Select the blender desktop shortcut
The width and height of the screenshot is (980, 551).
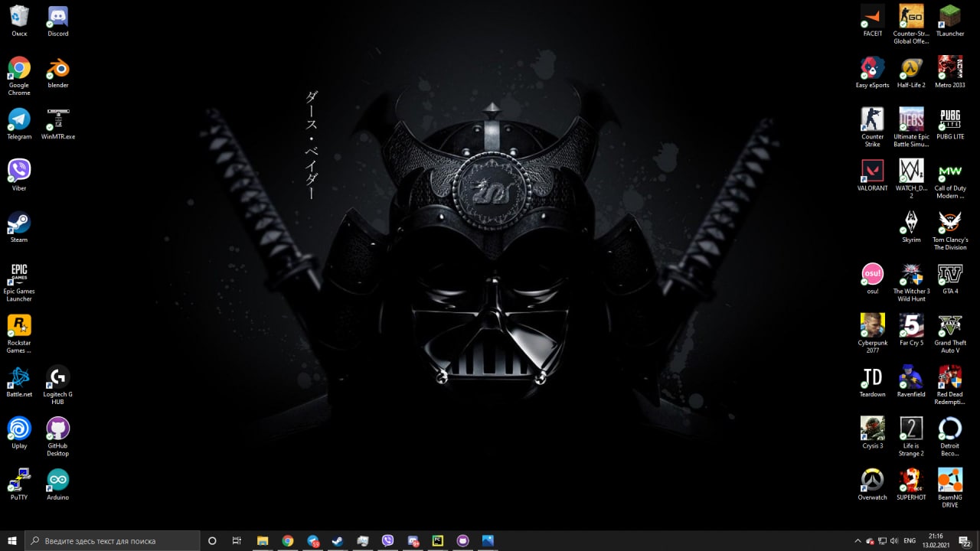point(58,72)
